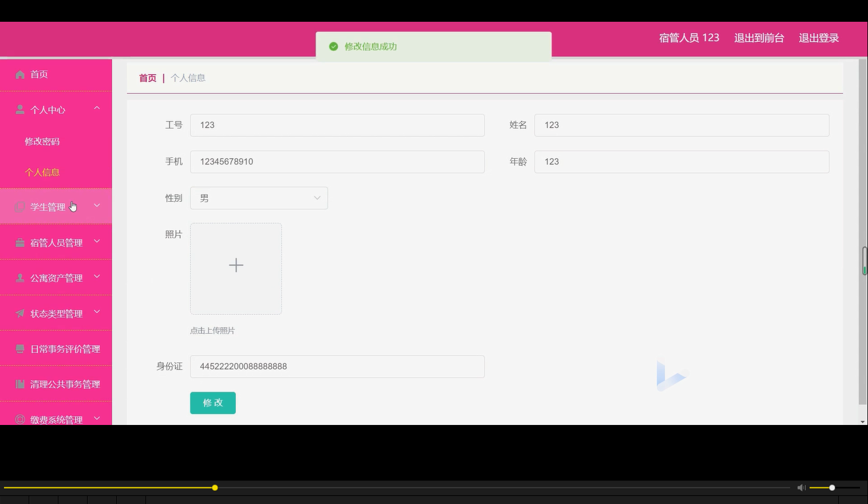868x504 pixels.
Task: Click the 修改 button to save changes
Action: (x=212, y=403)
